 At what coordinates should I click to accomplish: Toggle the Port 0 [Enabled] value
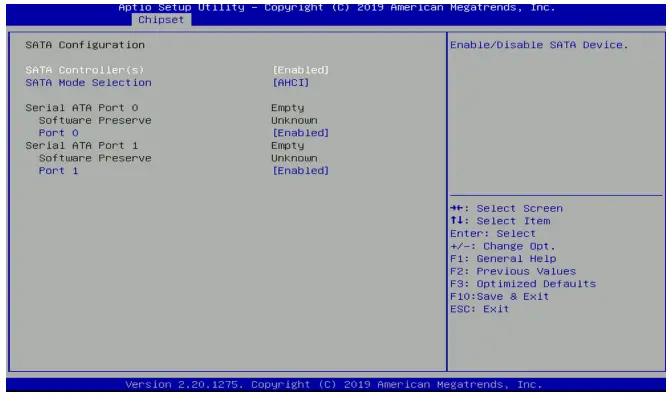click(301, 133)
